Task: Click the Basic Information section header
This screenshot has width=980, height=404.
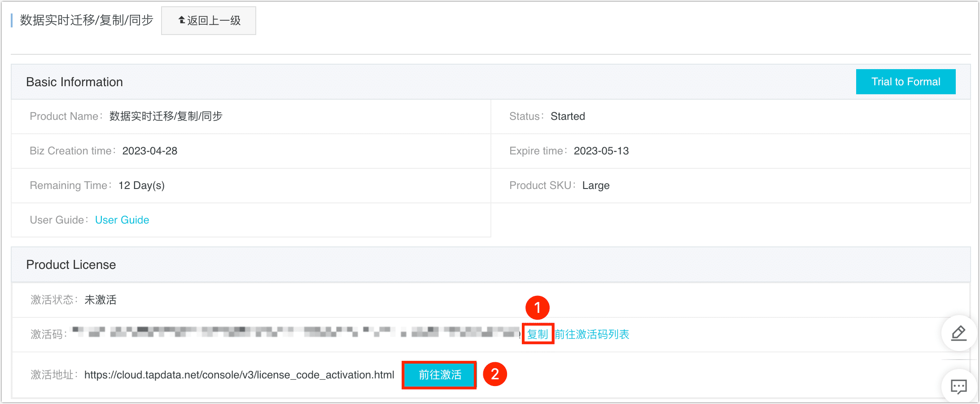Action: pos(74,82)
